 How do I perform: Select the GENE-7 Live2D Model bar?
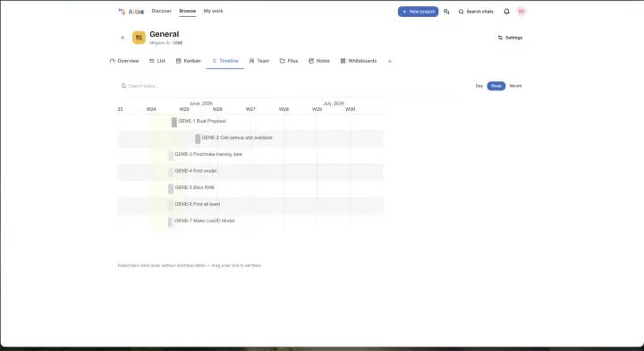tap(171, 221)
